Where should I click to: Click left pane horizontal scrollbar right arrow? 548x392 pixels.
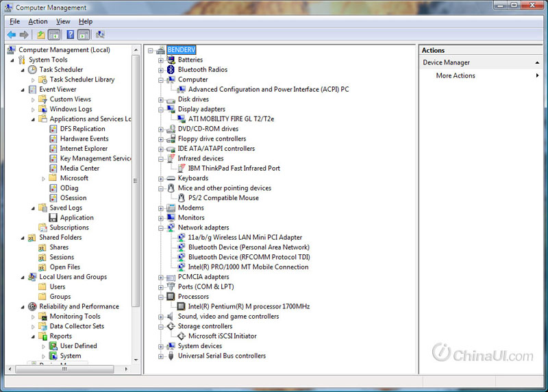click(x=126, y=369)
